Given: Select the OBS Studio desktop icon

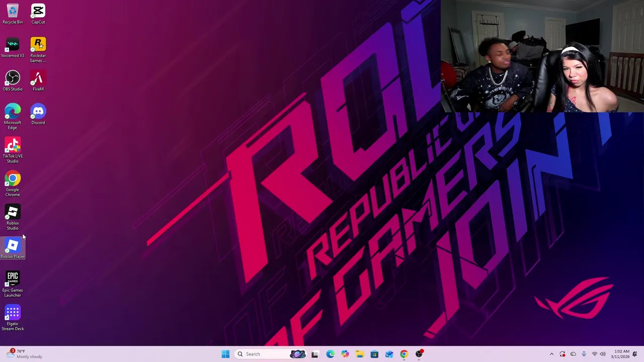Looking at the screenshot, I should (13, 81).
